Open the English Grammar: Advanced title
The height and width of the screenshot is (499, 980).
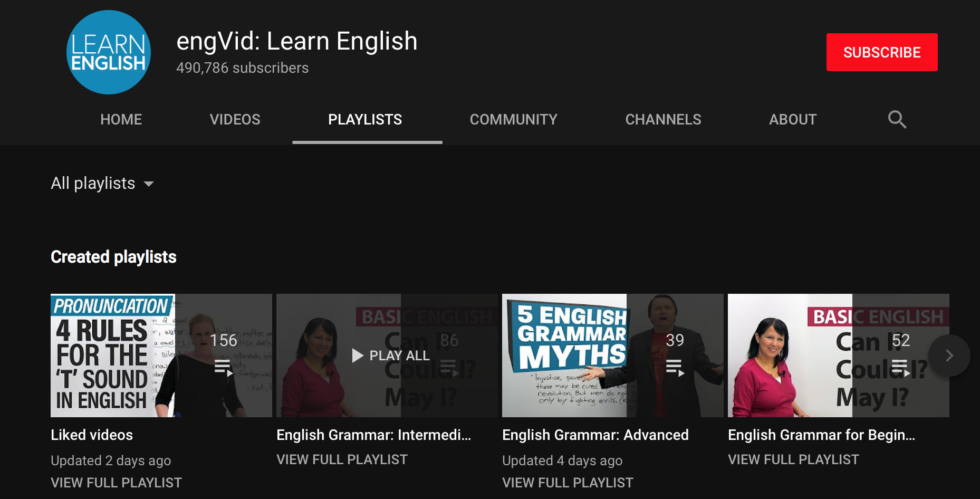595,435
